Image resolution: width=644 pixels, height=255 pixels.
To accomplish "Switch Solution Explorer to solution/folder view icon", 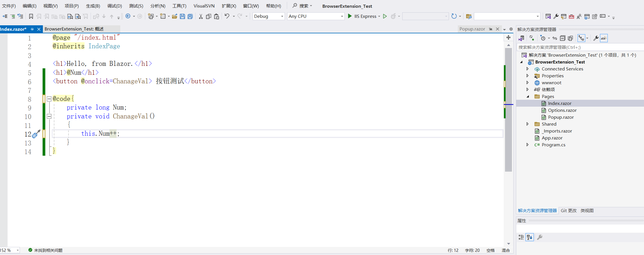I will [x=521, y=38].
